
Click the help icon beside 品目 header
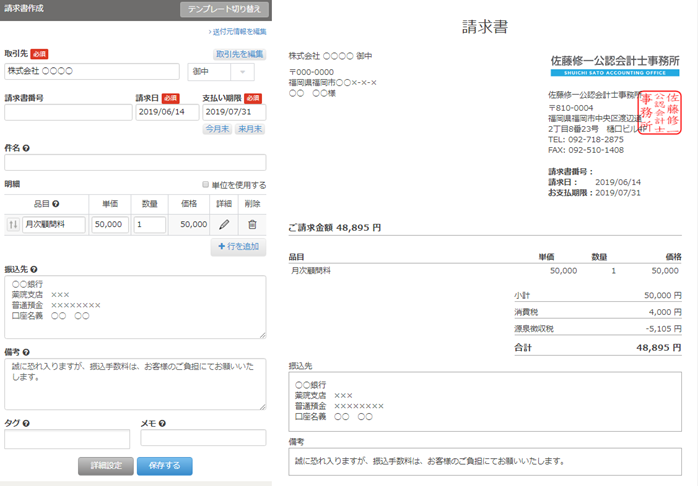(56, 203)
